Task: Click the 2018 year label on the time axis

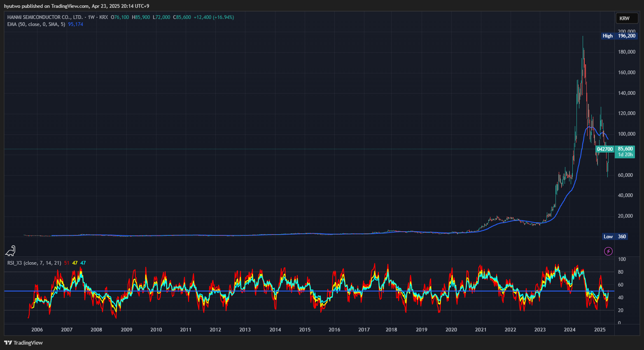Action: [x=392, y=330]
